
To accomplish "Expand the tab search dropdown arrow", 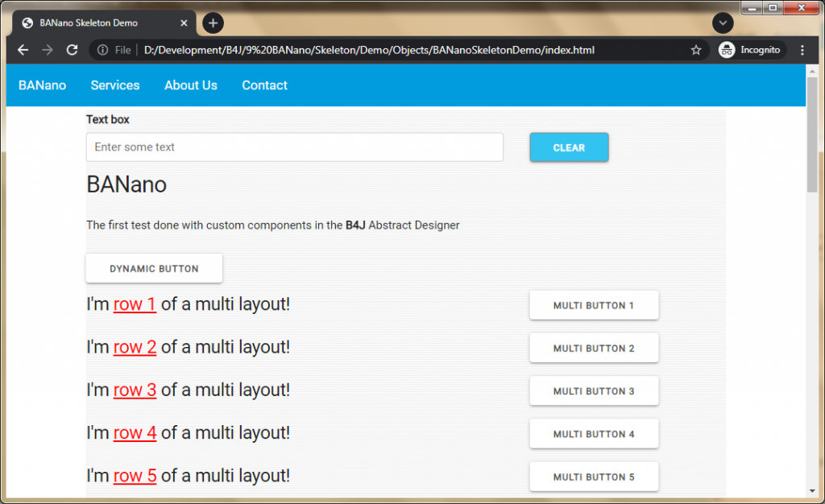I will [x=723, y=23].
